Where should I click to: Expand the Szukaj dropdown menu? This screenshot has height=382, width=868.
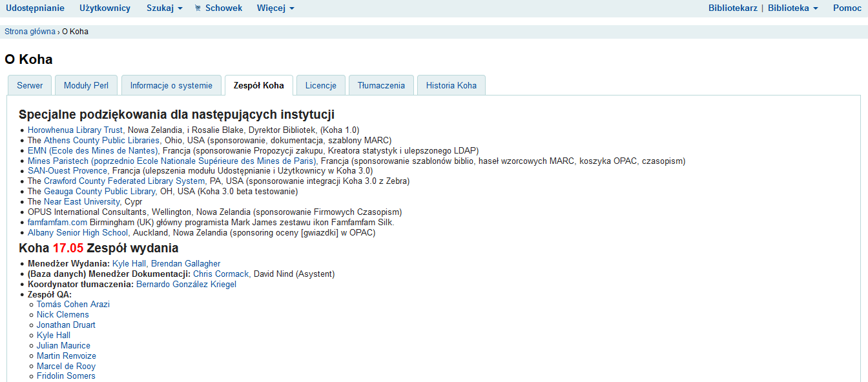click(164, 8)
